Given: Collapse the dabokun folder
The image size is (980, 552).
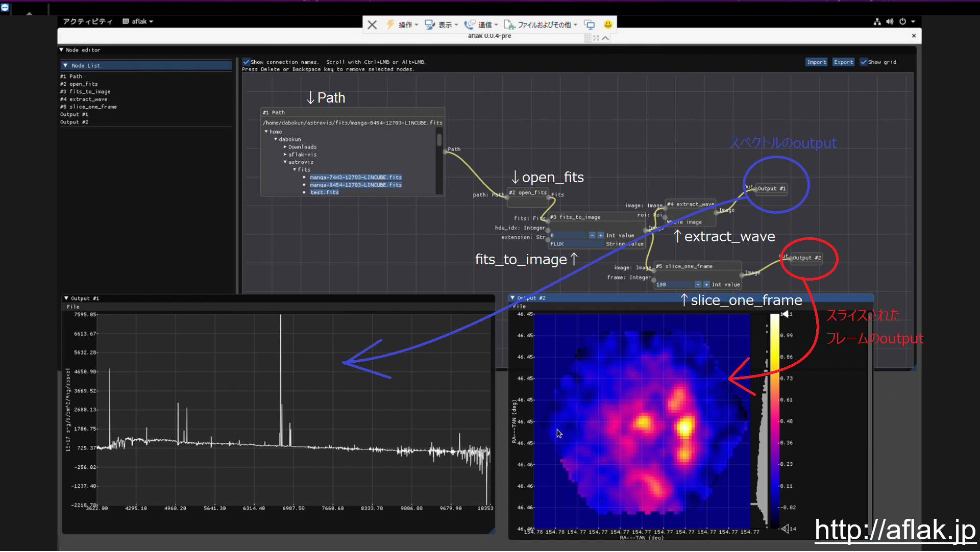Looking at the screenshot, I should (x=276, y=139).
